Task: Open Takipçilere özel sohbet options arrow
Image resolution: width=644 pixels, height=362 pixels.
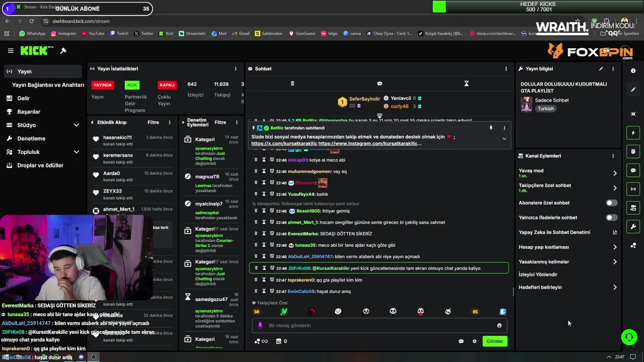Action: [615, 188]
